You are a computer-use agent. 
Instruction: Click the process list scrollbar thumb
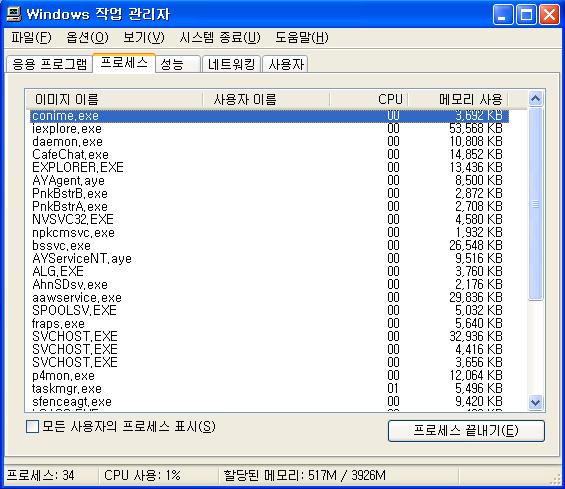[535, 204]
